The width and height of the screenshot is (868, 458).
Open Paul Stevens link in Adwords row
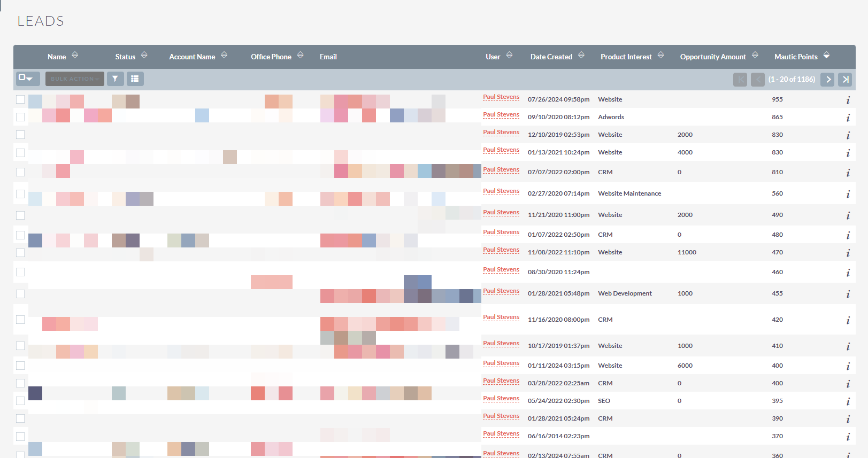501,115
